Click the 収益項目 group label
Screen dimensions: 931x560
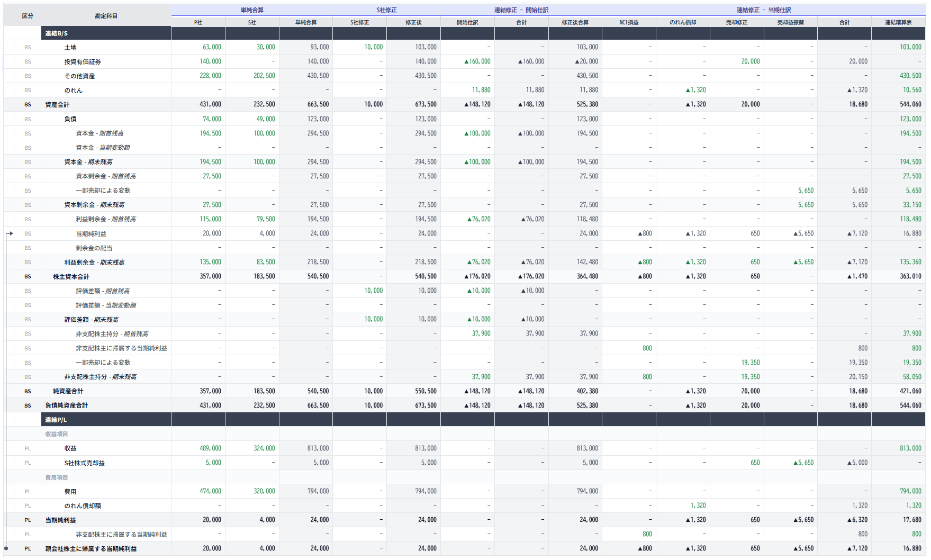point(57,434)
